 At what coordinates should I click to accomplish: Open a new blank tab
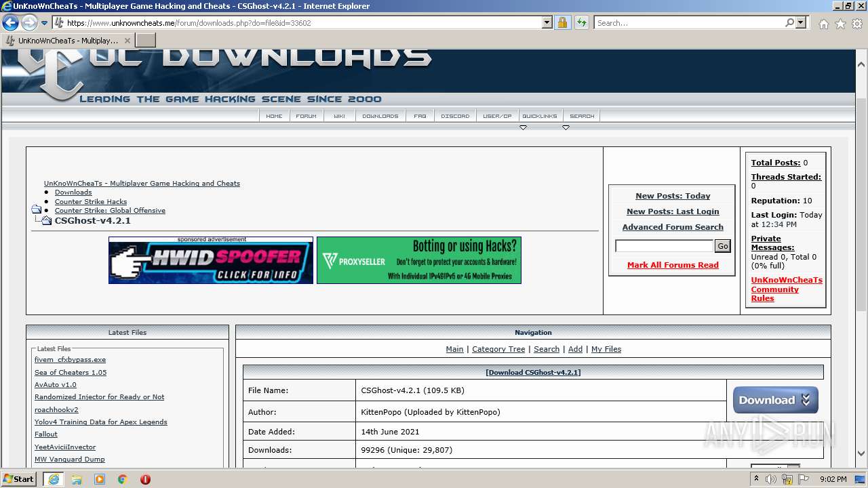point(146,41)
